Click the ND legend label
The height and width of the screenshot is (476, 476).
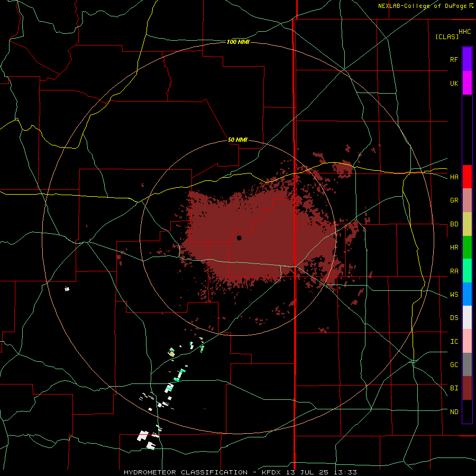(x=454, y=412)
